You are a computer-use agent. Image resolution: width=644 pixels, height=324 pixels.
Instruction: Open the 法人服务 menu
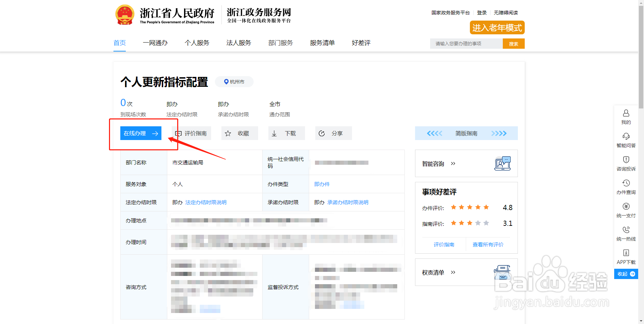[239, 43]
